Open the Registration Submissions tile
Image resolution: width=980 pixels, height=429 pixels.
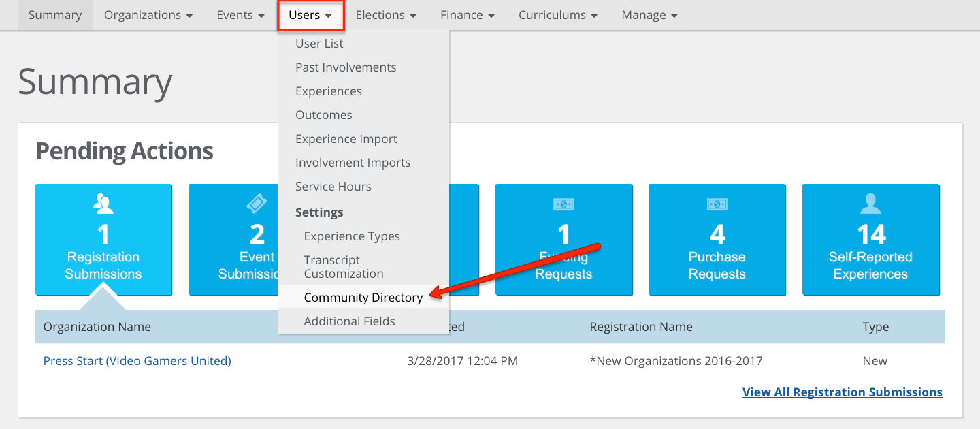tap(103, 240)
